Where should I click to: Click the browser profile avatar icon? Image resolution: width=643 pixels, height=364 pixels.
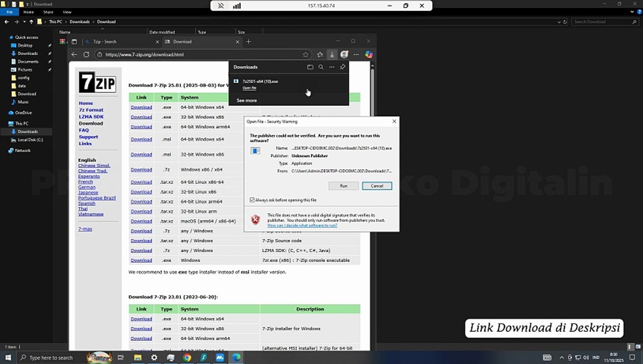point(344,55)
